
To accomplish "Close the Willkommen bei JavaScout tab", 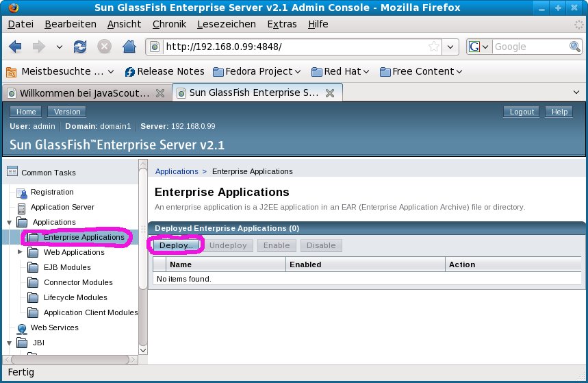I will [160, 92].
